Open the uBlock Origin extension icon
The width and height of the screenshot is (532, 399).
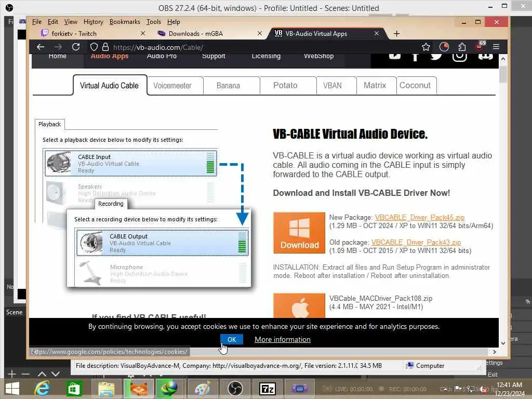coord(480,46)
